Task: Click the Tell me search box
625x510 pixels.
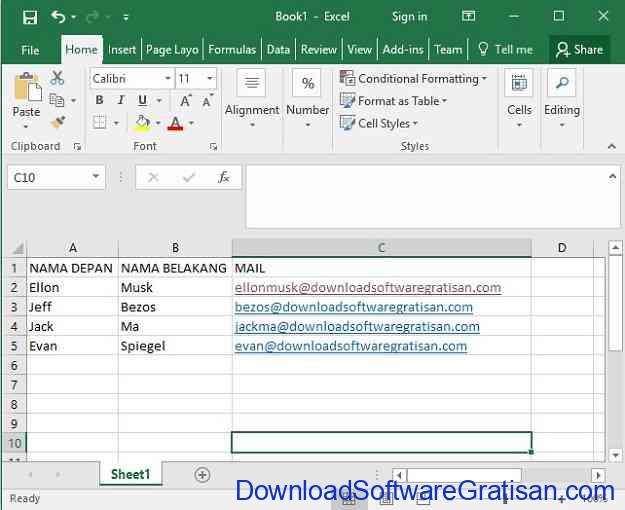Action: click(x=505, y=50)
